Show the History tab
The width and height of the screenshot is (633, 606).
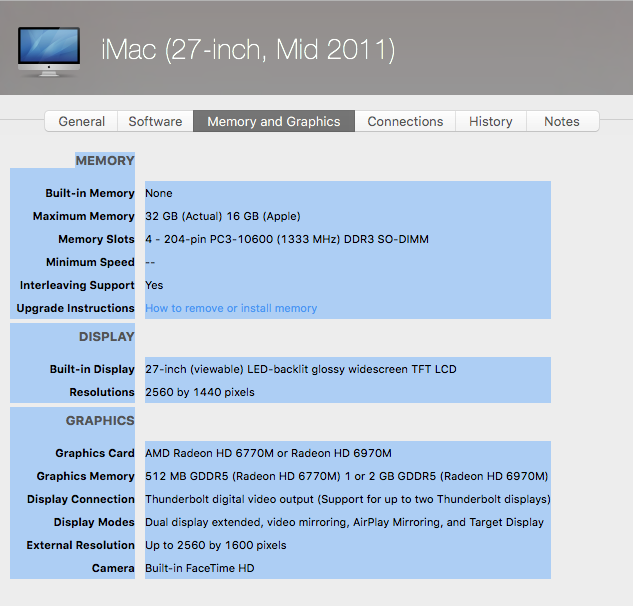tap(490, 121)
